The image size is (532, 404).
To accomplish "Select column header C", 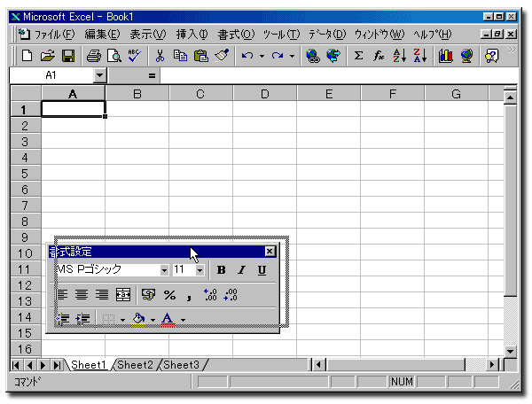I will pos(200,94).
